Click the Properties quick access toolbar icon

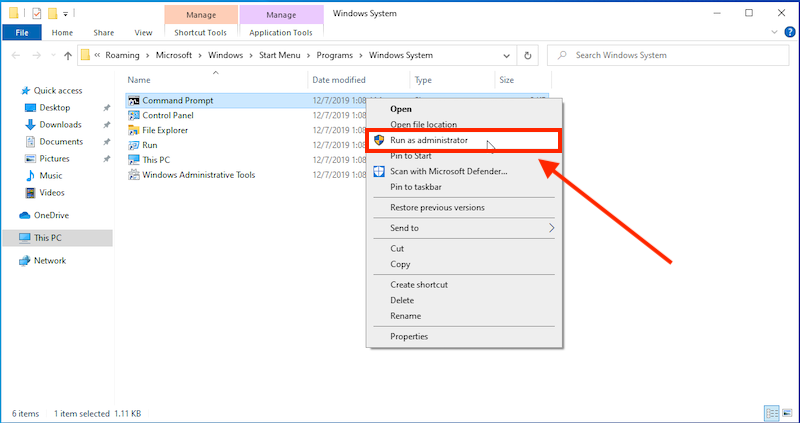(36, 13)
